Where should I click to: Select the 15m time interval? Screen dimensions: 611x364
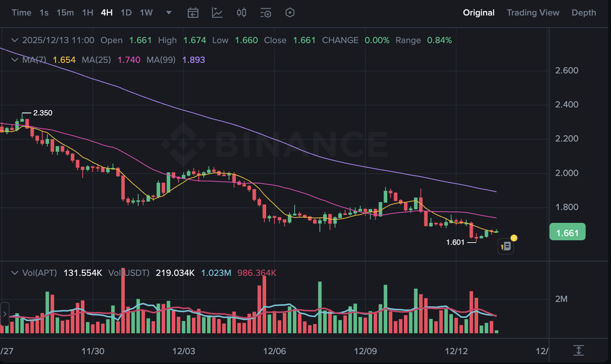point(65,13)
